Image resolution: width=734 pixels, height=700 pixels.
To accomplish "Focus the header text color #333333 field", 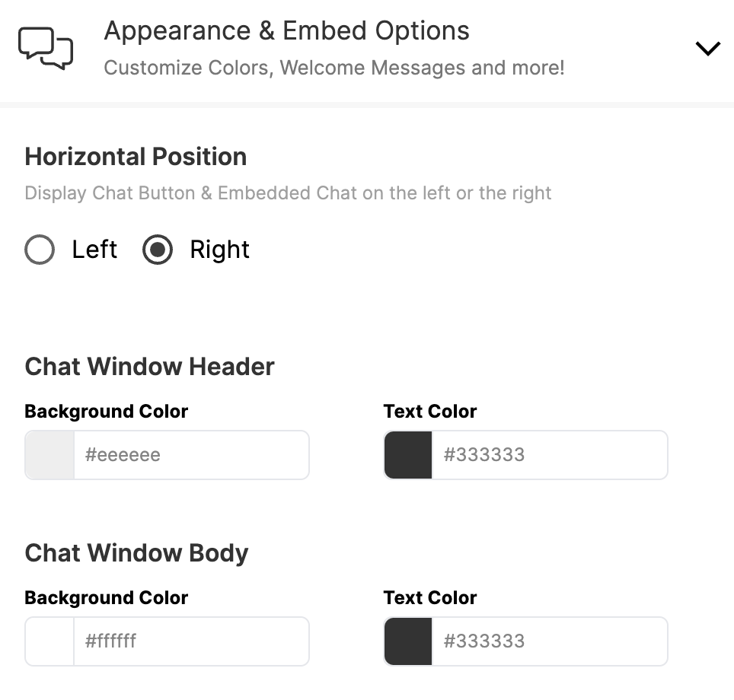I will [550, 455].
